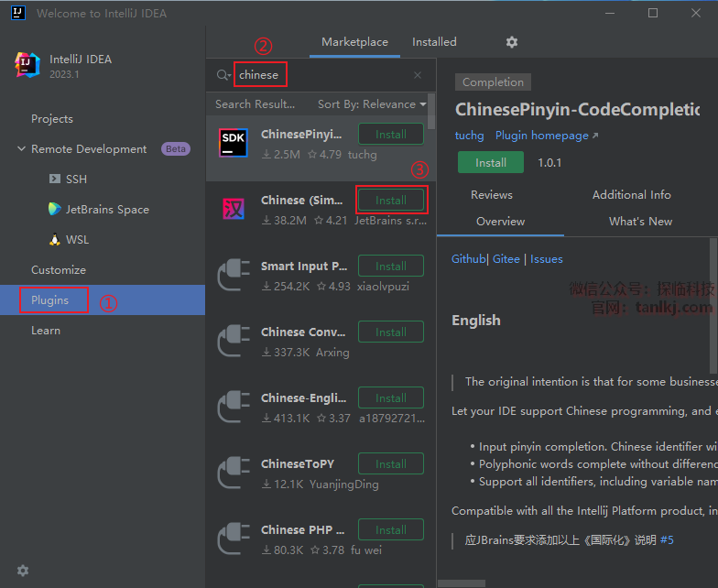718x588 pixels.
Task: Open the Overview tab
Action: point(500,222)
